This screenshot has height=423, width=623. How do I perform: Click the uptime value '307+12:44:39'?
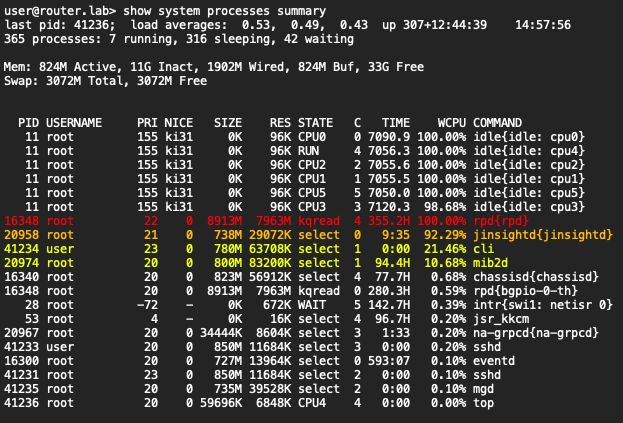pos(445,25)
